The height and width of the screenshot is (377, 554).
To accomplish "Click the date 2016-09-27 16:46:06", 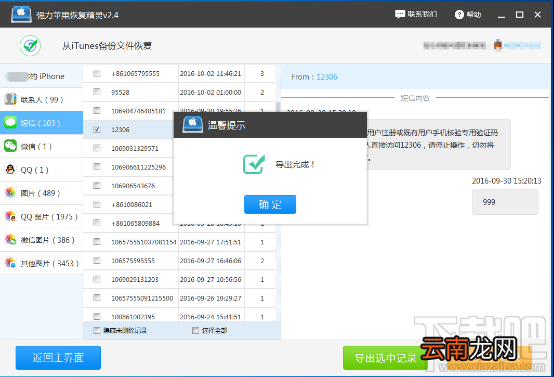I will (x=211, y=261).
